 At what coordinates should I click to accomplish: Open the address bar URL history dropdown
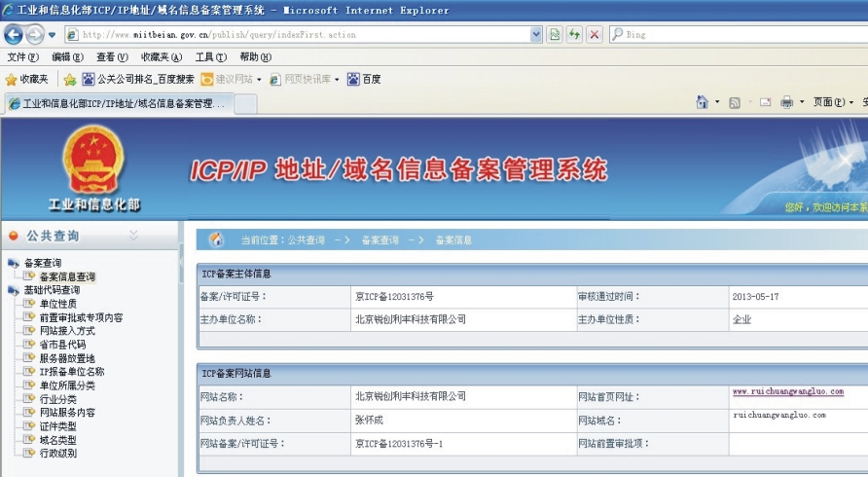coord(536,34)
